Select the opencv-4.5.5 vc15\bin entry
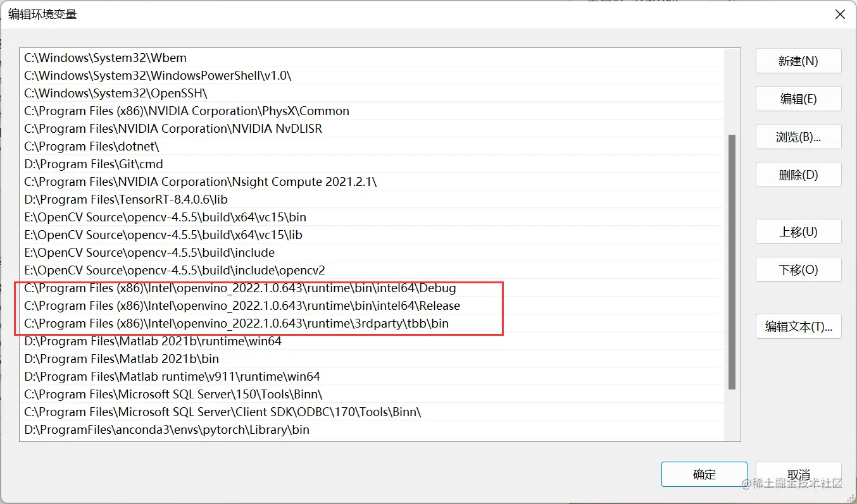The image size is (857, 504). click(372, 217)
